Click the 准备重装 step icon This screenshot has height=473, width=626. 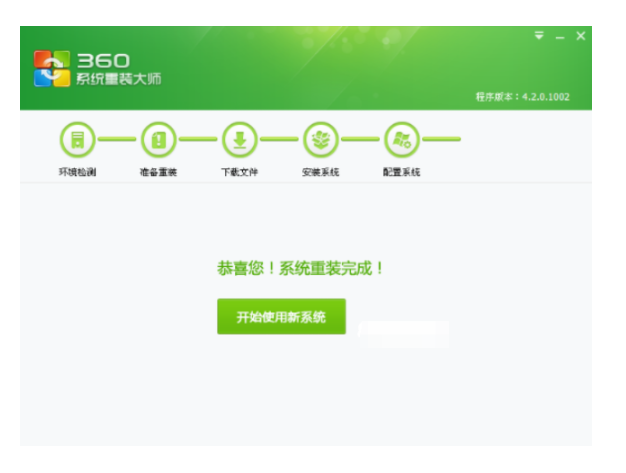click(x=158, y=139)
